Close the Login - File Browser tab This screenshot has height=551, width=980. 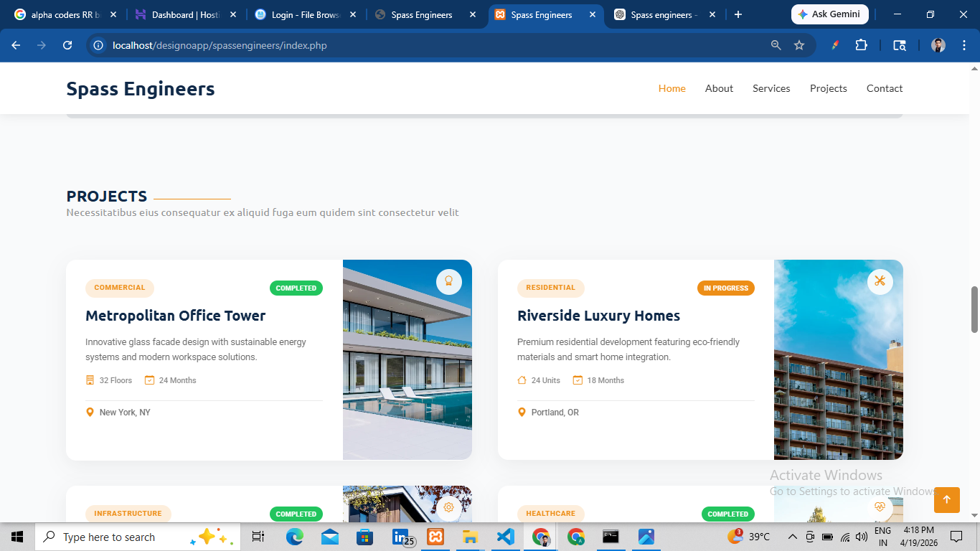353,14
